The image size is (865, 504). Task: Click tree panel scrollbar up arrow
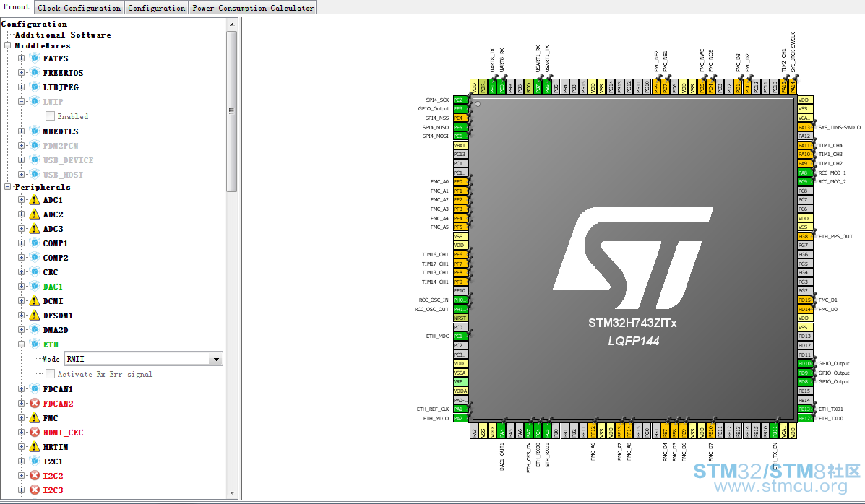(x=232, y=25)
